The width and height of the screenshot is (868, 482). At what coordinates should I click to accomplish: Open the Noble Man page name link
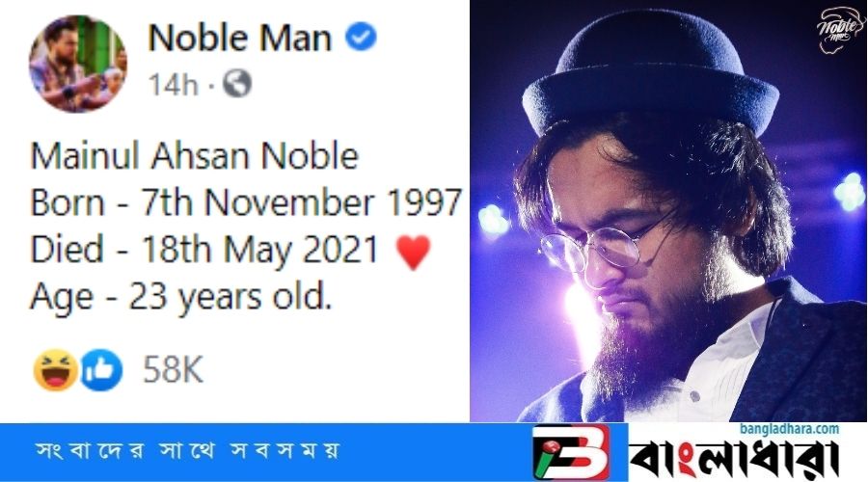click(240, 39)
